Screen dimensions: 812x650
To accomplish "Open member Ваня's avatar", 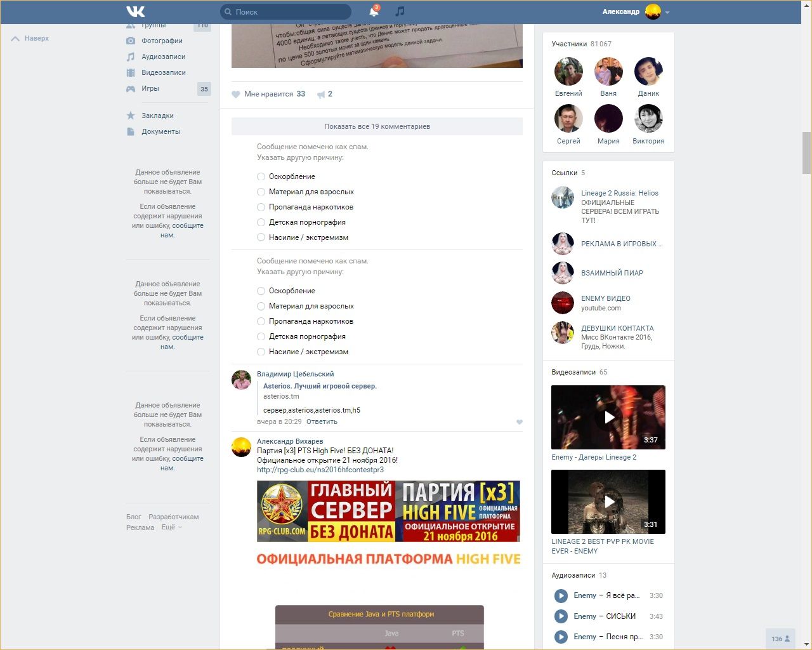I will [x=608, y=72].
